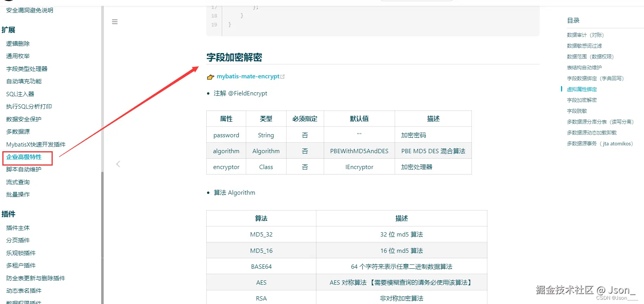Jump to 多数据源分库分表（读写分离） in contents

(x=600, y=122)
